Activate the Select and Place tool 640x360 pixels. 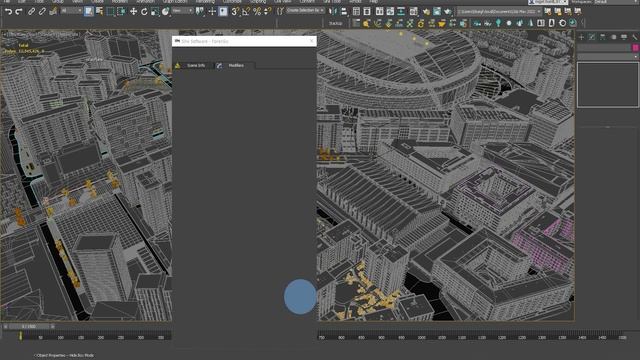pyautogui.click(x=165, y=11)
